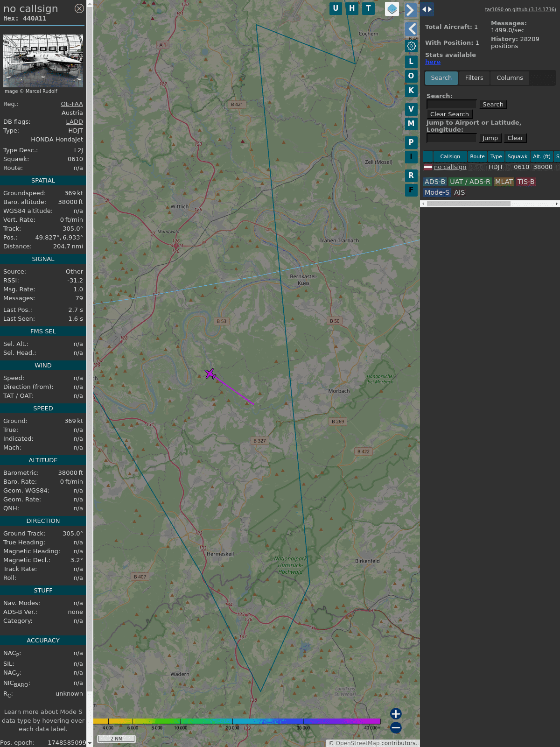The image size is (560, 747).
Task: Toggle the P map button
Action: pos(411,142)
